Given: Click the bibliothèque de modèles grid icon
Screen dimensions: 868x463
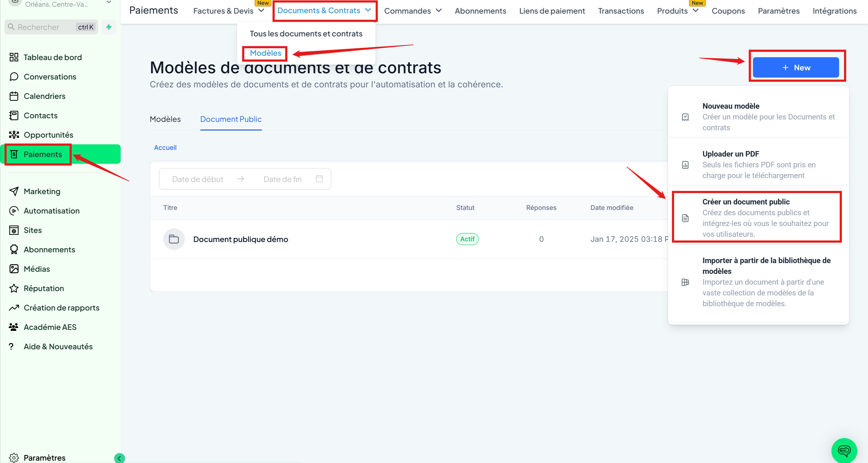Looking at the screenshot, I should (685, 282).
